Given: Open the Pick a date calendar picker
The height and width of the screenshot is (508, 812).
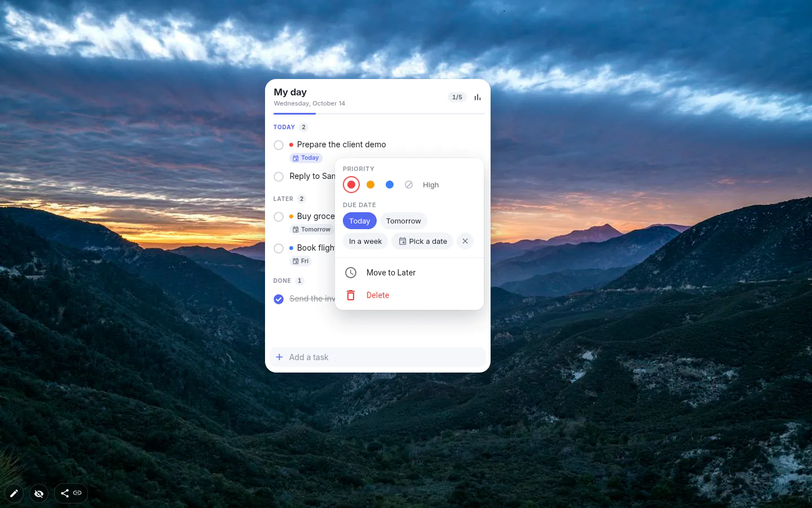Looking at the screenshot, I should [x=422, y=241].
